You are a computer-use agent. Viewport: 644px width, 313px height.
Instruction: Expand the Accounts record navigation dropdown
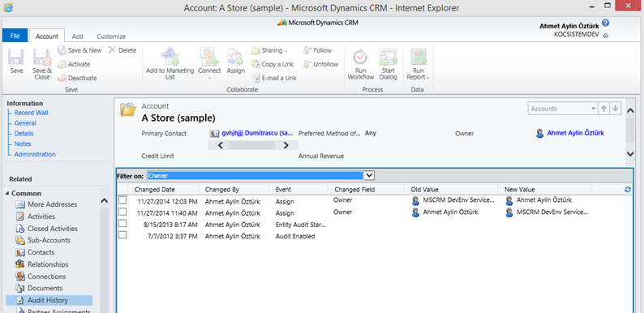(x=593, y=109)
